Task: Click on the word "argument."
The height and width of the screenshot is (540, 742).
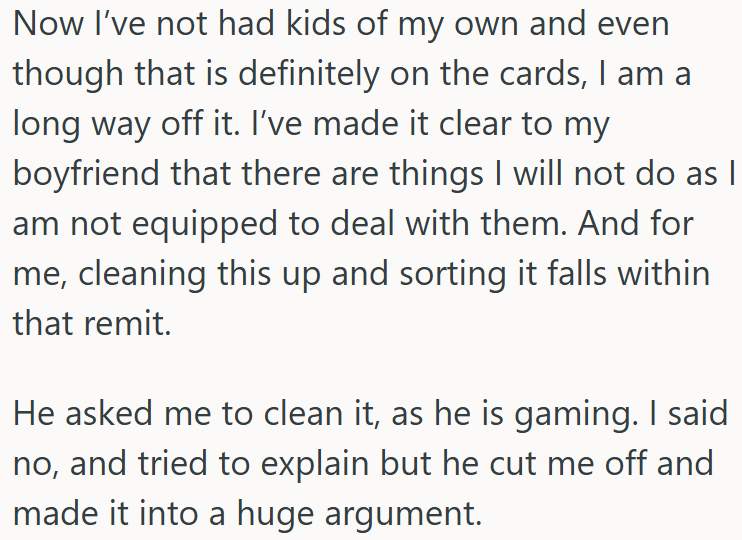Action: tap(403, 513)
